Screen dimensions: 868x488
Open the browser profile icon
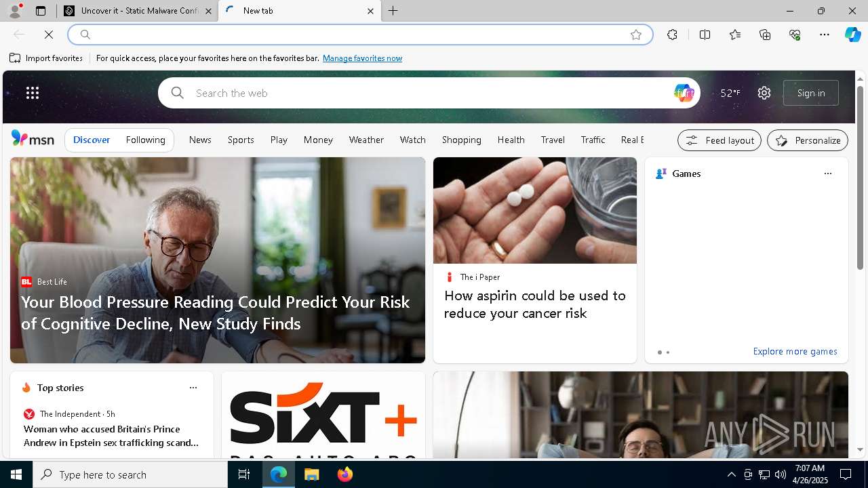point(14,11)
